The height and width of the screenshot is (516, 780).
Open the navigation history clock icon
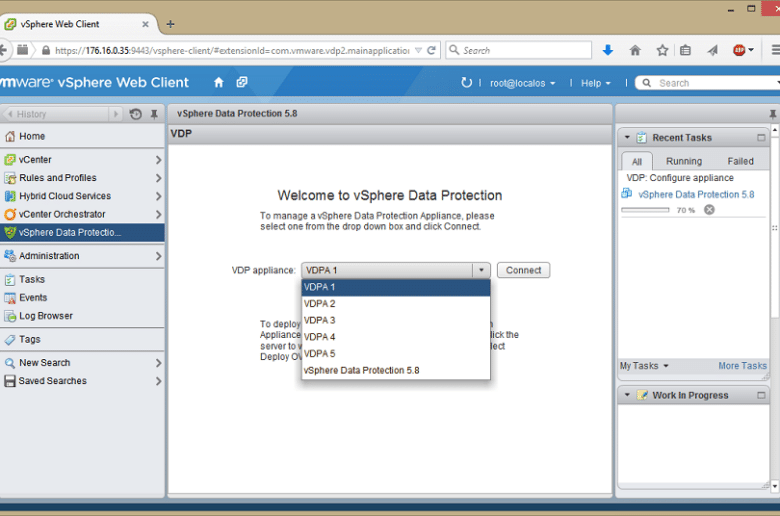135,114
